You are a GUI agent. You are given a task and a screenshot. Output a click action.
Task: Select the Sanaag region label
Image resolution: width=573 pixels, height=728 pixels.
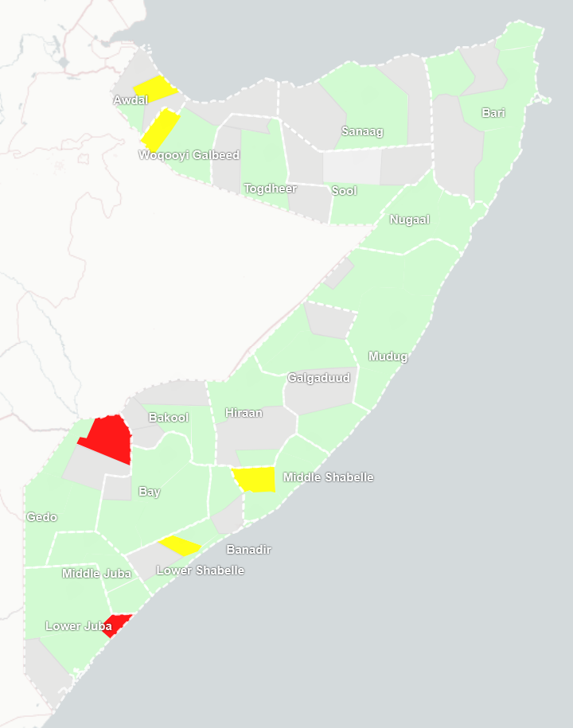pyautogui.click(x=362, y=131)
